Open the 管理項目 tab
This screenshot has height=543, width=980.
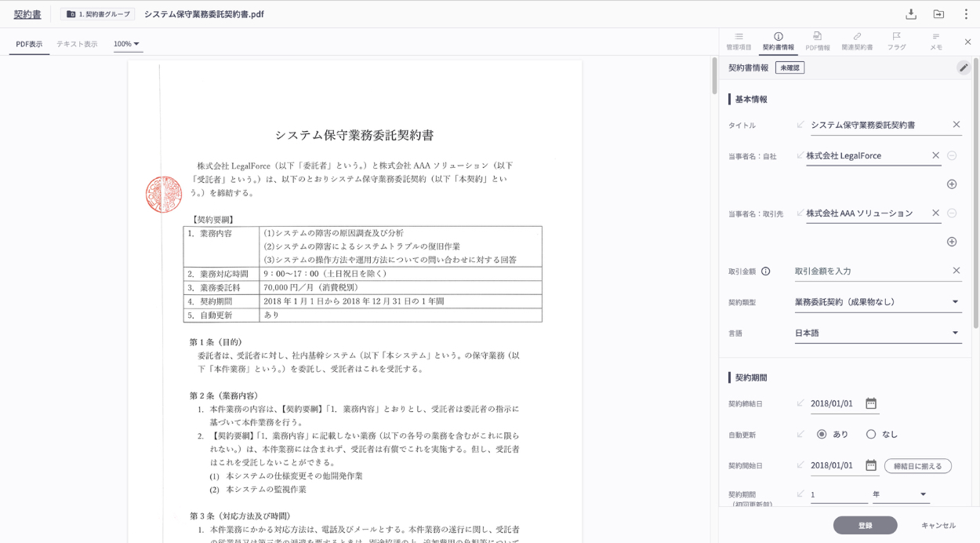pos(739,42)
